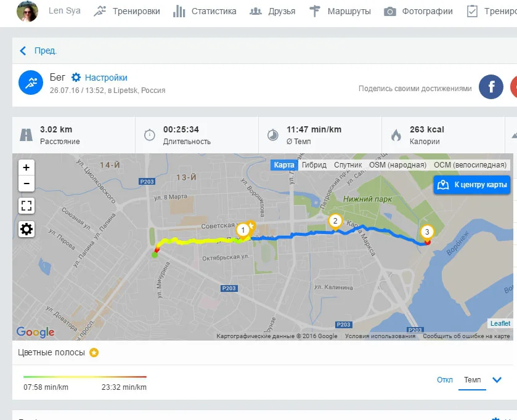Viewport: 517px width, 420px height.
Task: Expand the color band options chevron
Action: 497,380
